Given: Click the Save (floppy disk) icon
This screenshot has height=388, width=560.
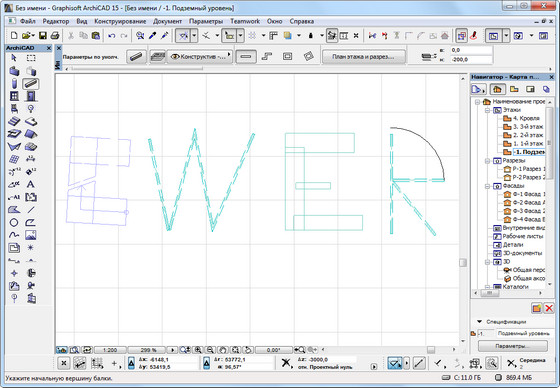Looking at the screenshot, I should (43, 35).
